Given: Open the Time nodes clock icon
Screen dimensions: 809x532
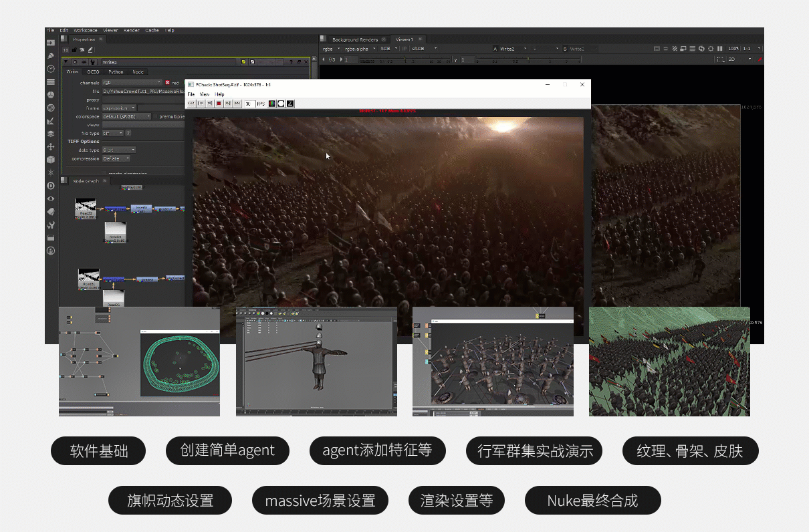Looking at the screenshot, I should tap(51, 69).
